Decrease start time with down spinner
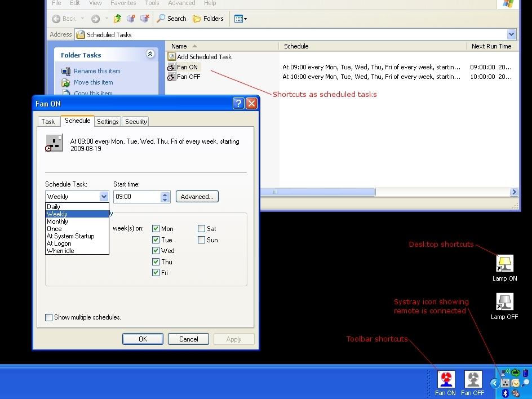 tap(165, 200)
